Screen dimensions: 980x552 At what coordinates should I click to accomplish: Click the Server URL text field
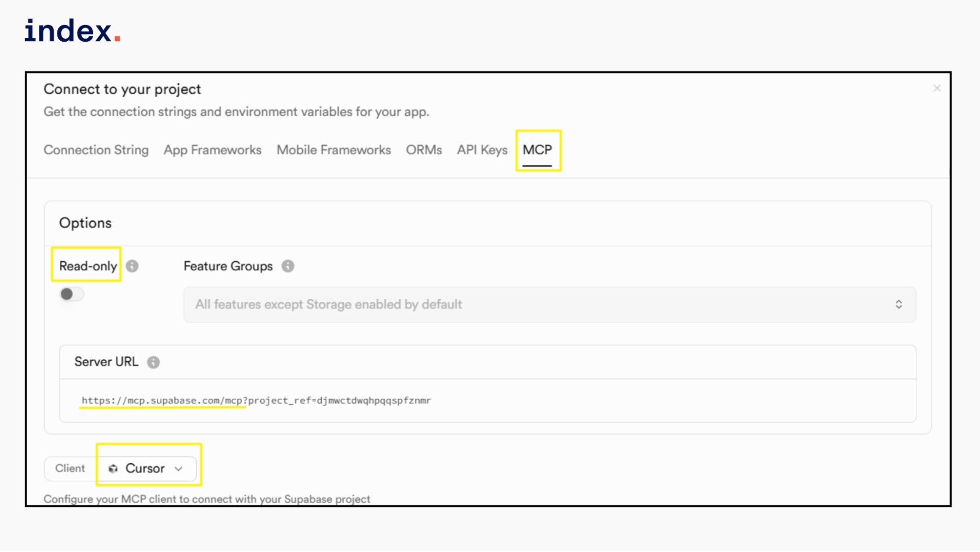coord(256,400)
